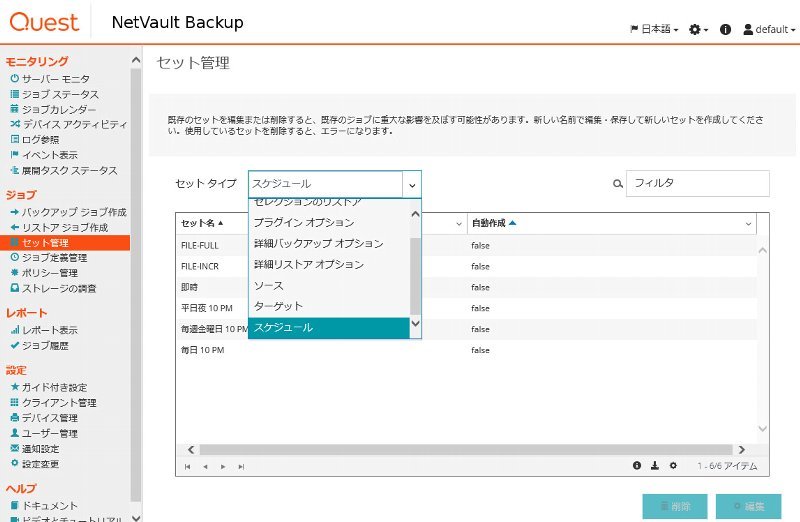Click the table footer info icon
This screenshot has width=800, height=522.
click(x=637, y=465)
